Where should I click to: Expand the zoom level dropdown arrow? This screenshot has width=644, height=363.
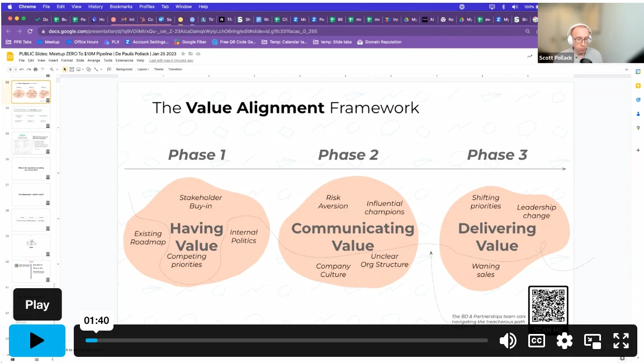coord(58,69)
